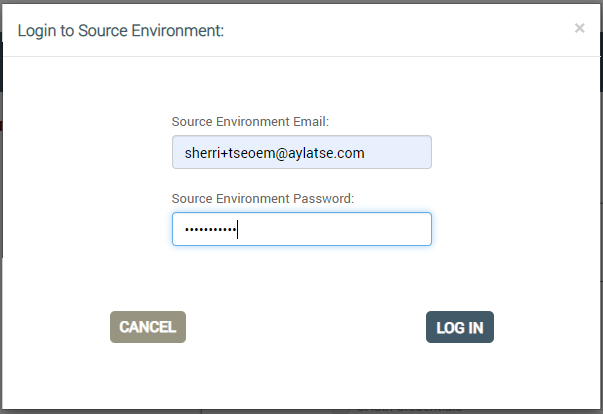Click the CANCEL button
Screen dimensions: 603x414
pos(148,327)
